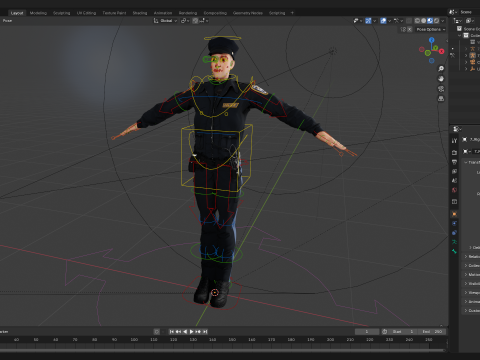This screenshot has width=480, height=360.
Task: Expand the Collections panel in properties
Action: tap(472, 265)
